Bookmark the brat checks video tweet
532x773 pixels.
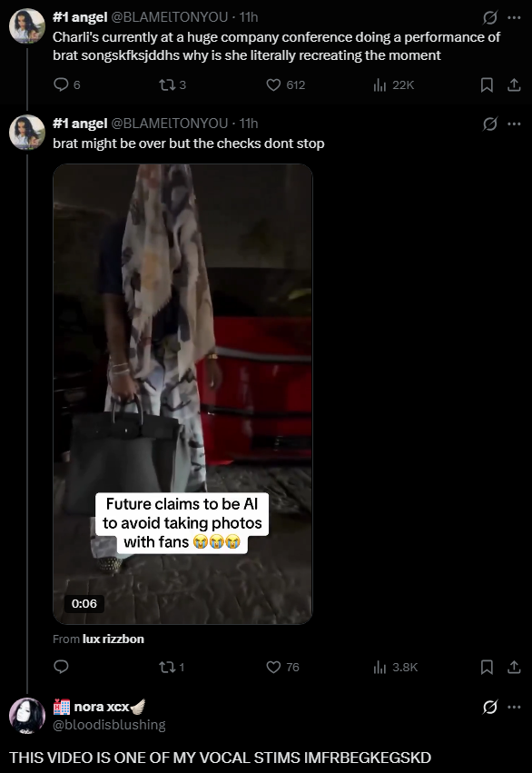click(487, 667)
